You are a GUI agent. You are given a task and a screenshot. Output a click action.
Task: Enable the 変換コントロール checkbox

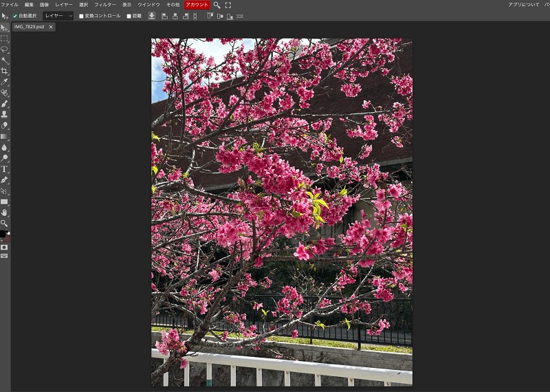(x=81, y=16)
